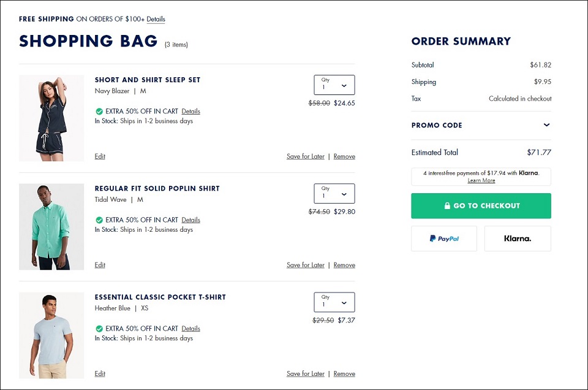The height and width of the screenshot is (390, 588).
Task: Remove the Essential Classic Pocket T-Shirt
Action: (x=344, y=374)
